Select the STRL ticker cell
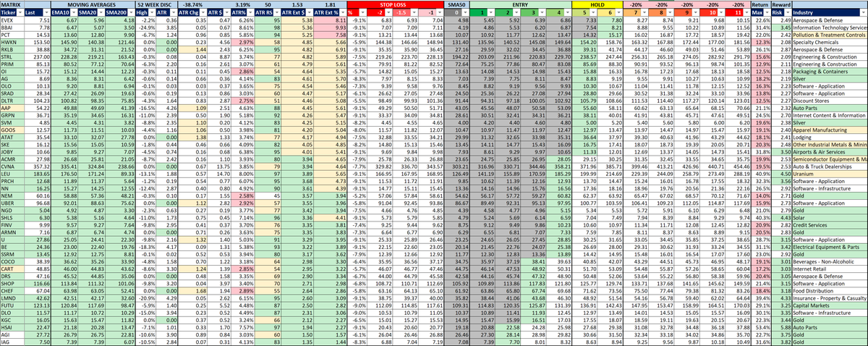868x346 pixels. 12,58
